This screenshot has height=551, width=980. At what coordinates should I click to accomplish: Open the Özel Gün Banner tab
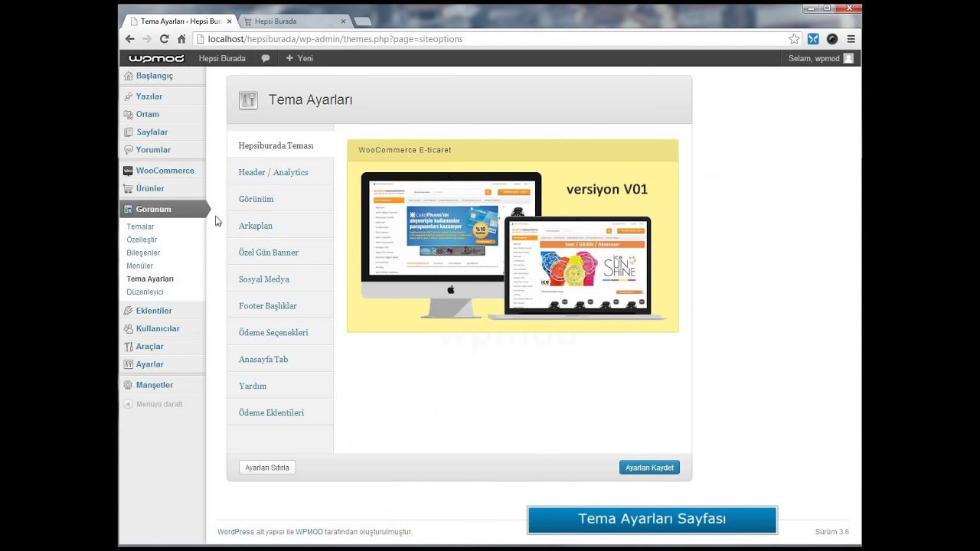click(x=280, y=253)
